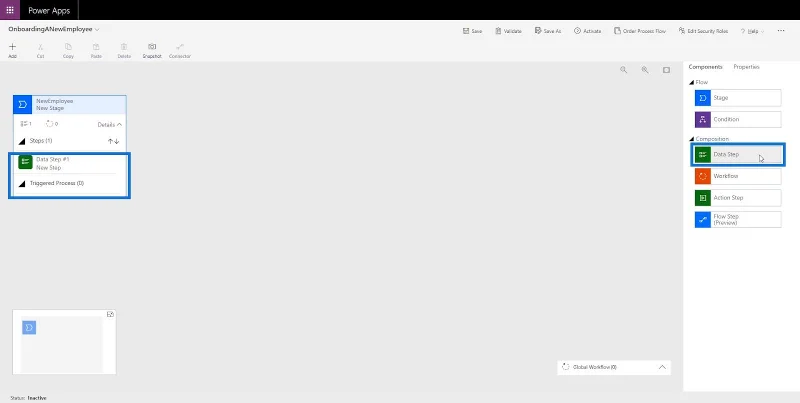This screenshot has height=403, width=800.
Task: Select the Connector tool
Action: tap(180, 51)
